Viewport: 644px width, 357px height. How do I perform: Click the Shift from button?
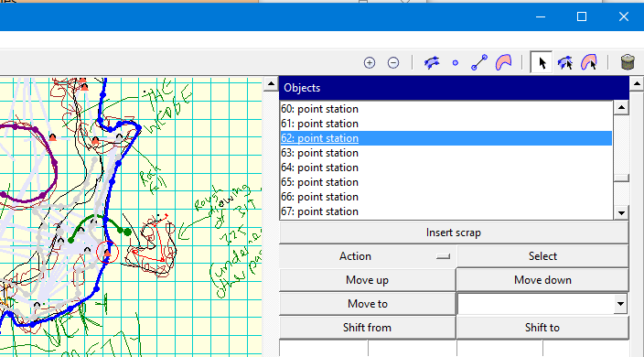click(367, 328)
